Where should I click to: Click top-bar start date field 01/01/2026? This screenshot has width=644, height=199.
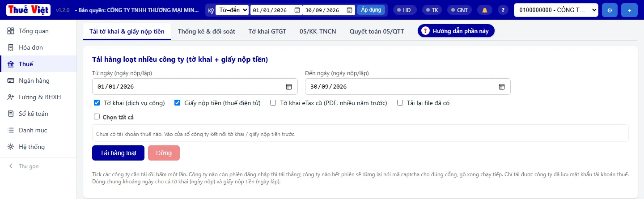tap(276, 10)
